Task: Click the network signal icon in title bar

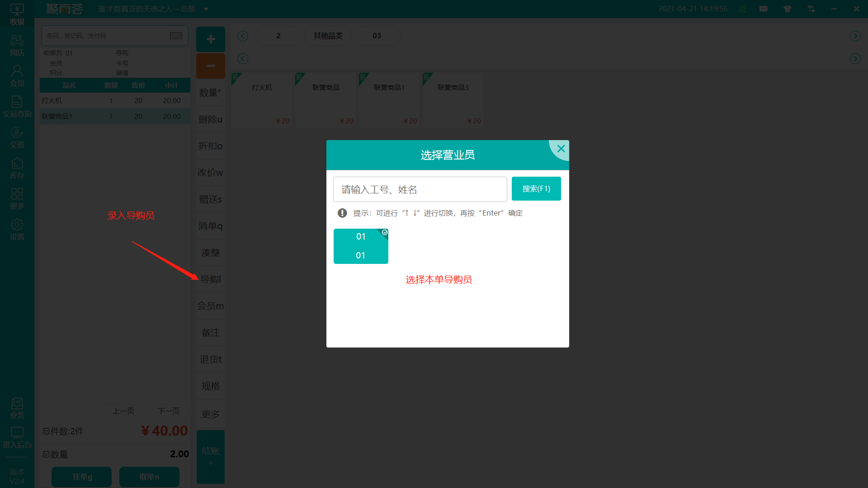Action: pos(742,9)
